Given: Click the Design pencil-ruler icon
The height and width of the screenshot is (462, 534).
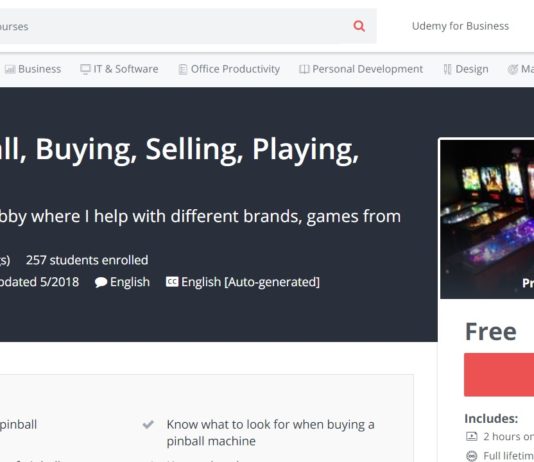Looking at the screenshot, I should click(x=447, y=69).
